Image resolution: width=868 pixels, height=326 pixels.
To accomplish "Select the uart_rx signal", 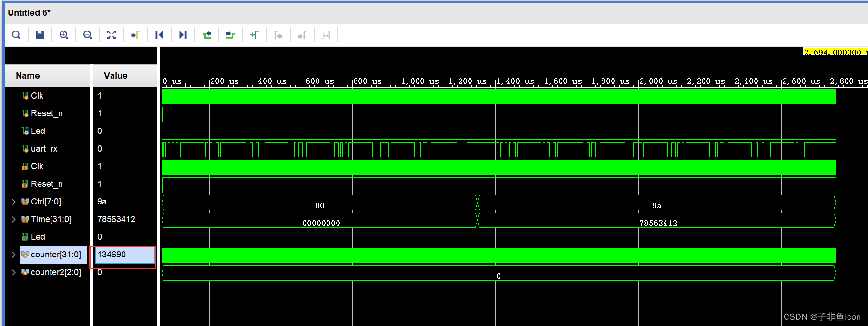I will pos(44,149).
